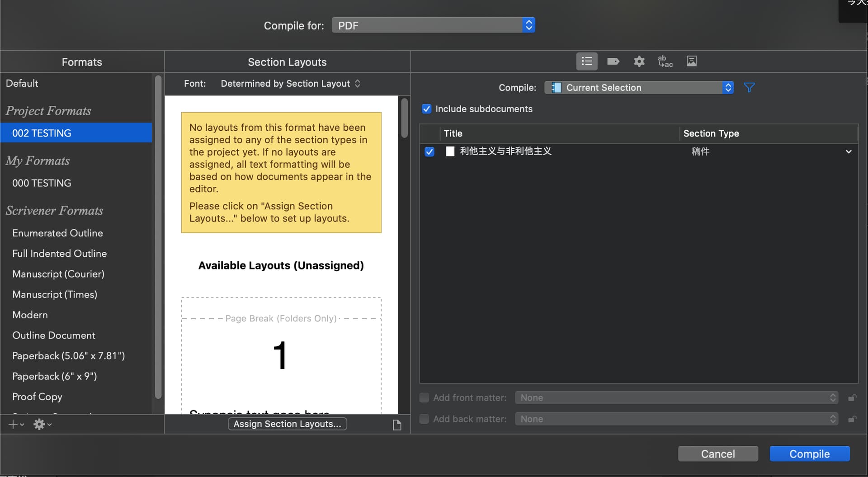
Task: Click the Assign Section Layouts button
Action: [287, 424]
